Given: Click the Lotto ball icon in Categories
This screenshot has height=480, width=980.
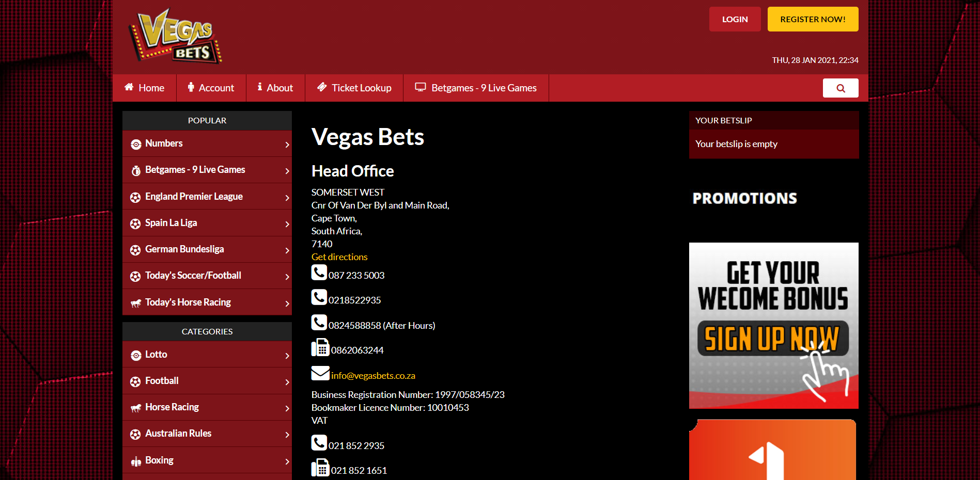Looking at the screenshot, I should [136, 356].
